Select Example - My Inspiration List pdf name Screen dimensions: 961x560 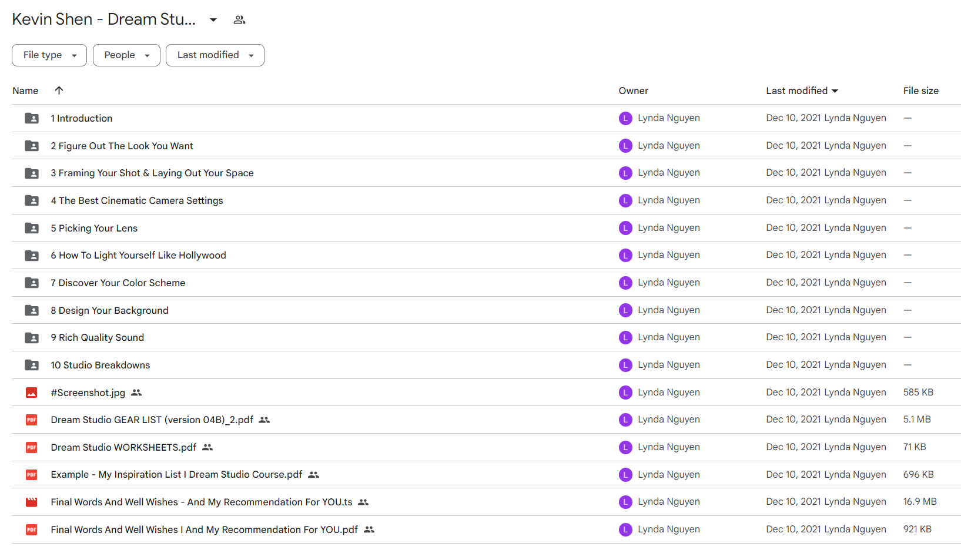176,475
